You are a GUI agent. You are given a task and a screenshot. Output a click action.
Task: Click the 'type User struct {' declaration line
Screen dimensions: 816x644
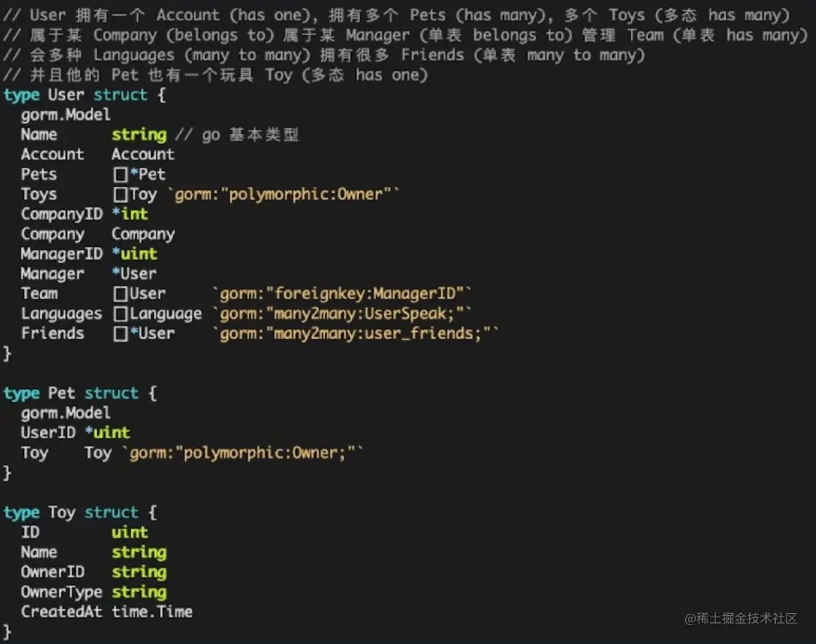click(85, 95)
